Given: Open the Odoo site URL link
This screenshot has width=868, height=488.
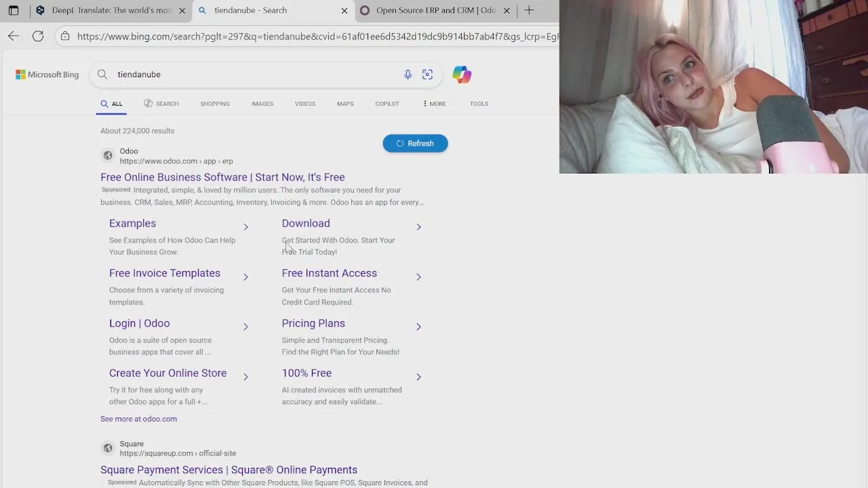Looking at the screenshot, I should pyautogui.click(x=176, y=161).
